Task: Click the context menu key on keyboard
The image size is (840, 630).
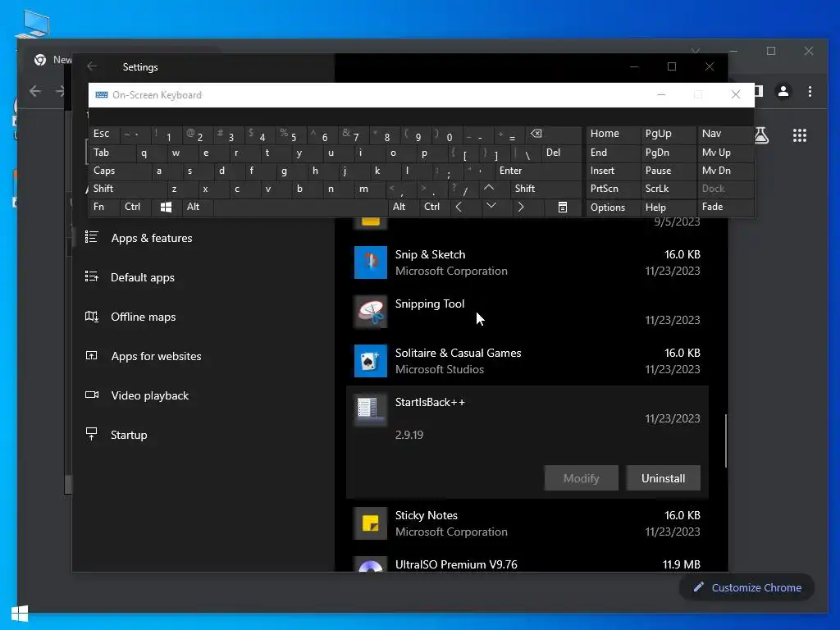Action: pyautogui.click(x=563, y=208)
